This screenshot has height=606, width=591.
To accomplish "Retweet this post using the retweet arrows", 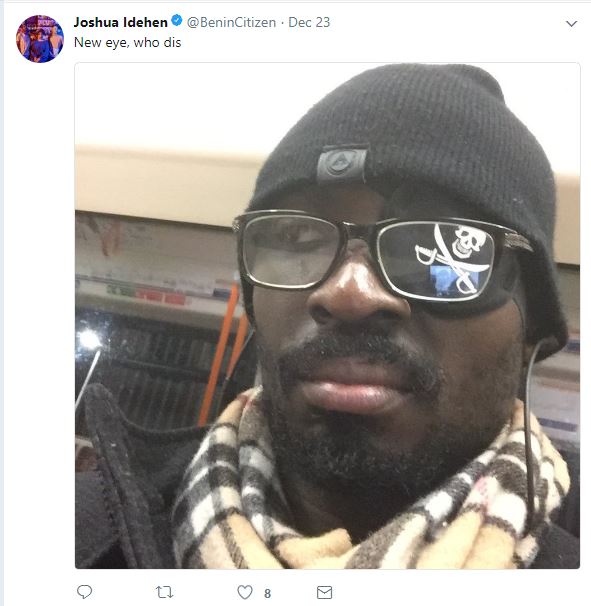I will point(164,592).
